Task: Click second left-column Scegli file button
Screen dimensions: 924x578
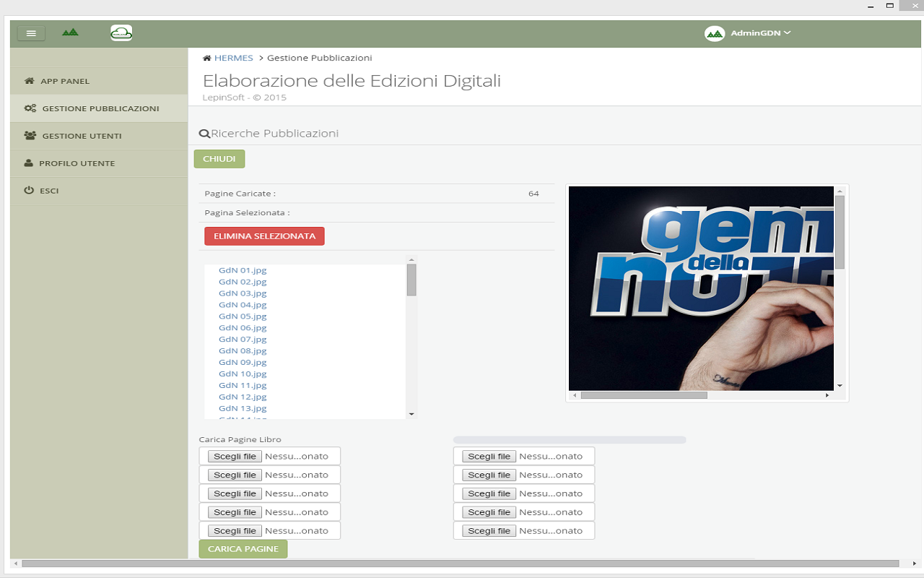Action: coord(235,475)
